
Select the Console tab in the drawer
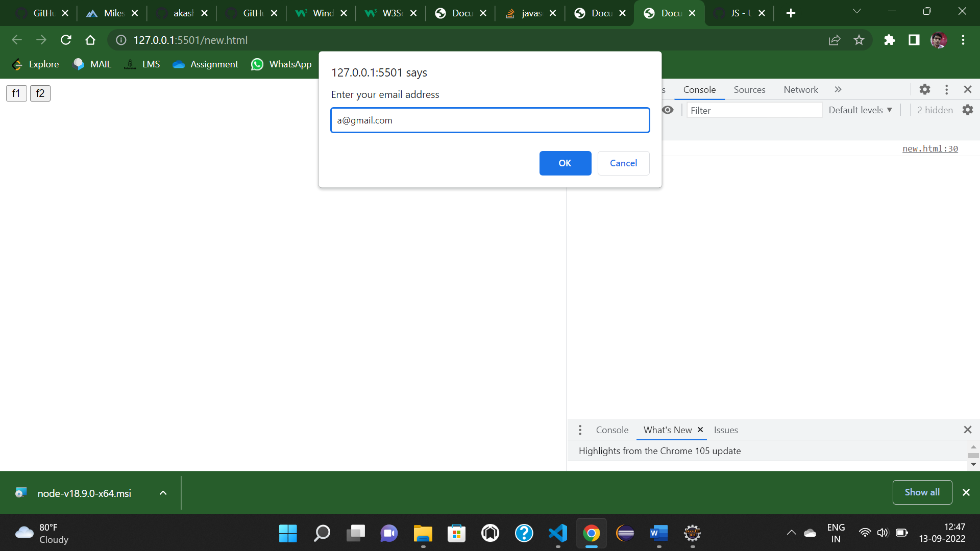(612, 430)
